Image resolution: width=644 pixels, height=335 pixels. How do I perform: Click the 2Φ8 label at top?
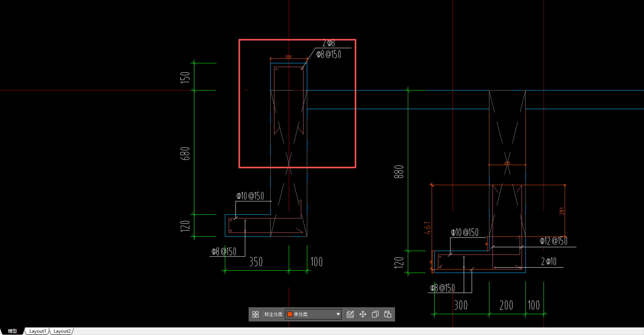tap(329, 43)
